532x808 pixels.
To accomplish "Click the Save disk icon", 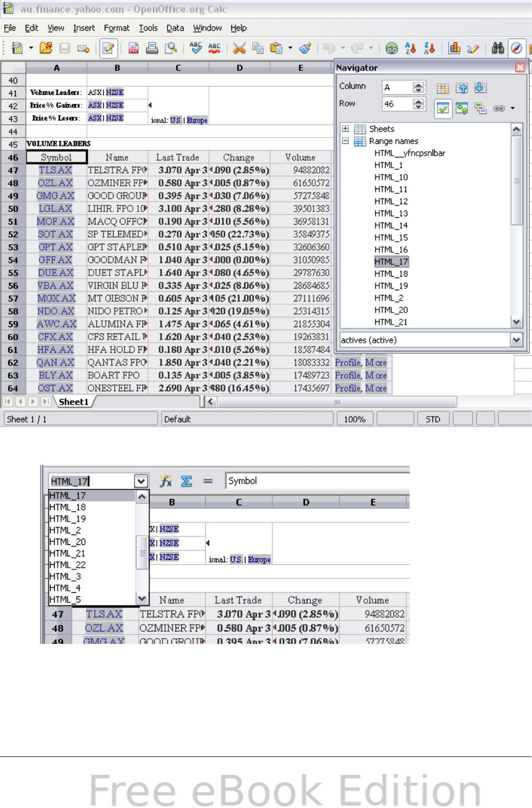I will tap(65, 48).
